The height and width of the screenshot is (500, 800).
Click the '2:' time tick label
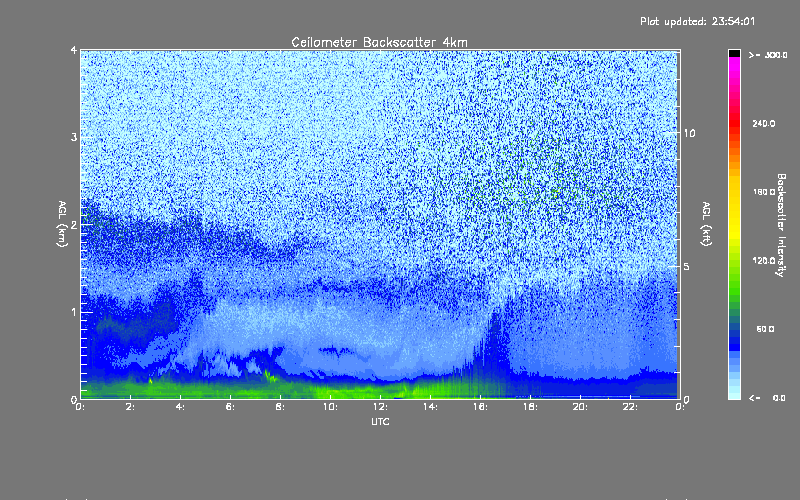point(131,407)
